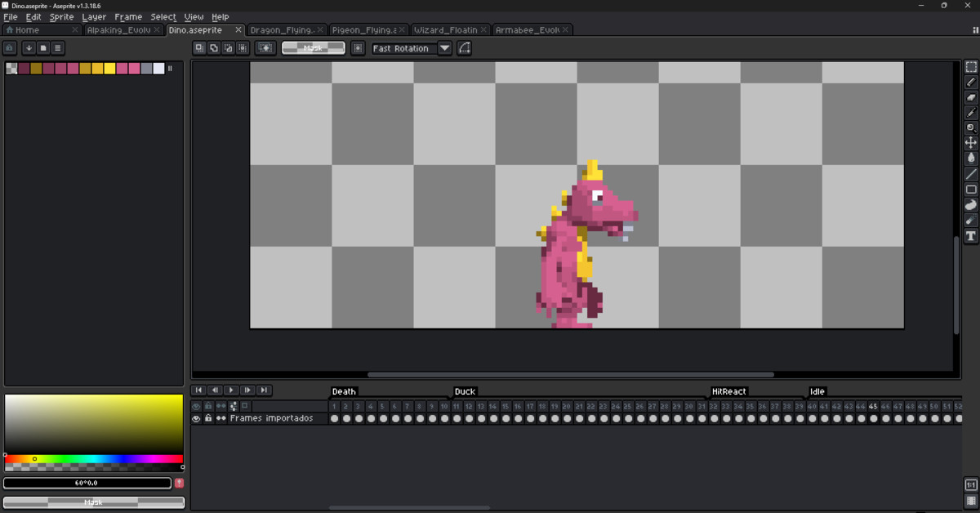Select the Contour tool

pos(971,205)
